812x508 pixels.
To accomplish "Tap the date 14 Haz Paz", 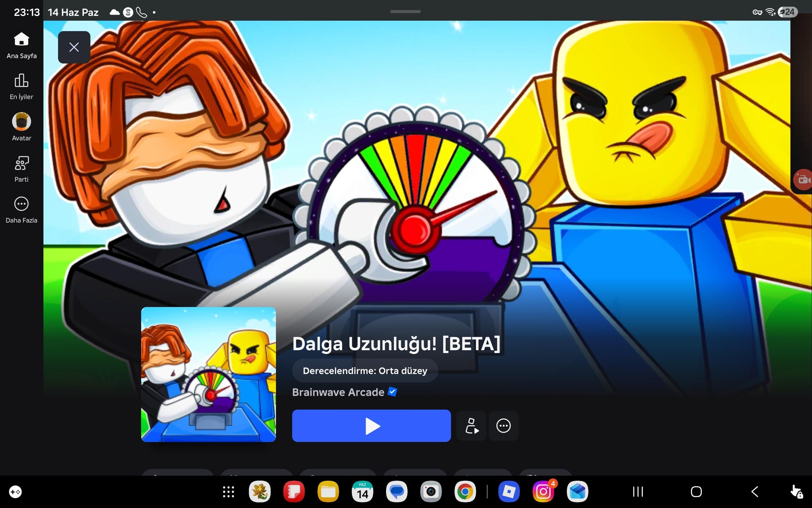I will point(73,12).
